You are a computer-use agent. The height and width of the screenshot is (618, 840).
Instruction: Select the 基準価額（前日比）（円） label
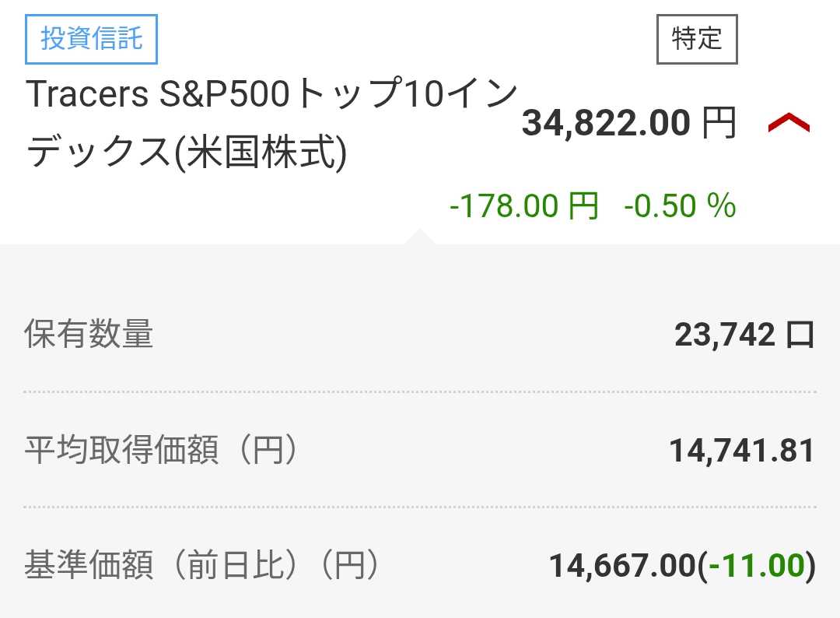(202, 566)
